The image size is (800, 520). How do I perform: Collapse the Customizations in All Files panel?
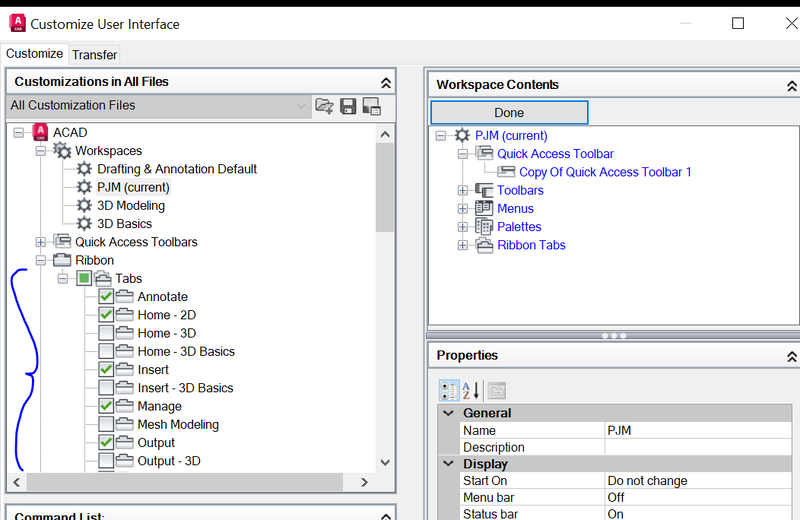coord(386,83)
